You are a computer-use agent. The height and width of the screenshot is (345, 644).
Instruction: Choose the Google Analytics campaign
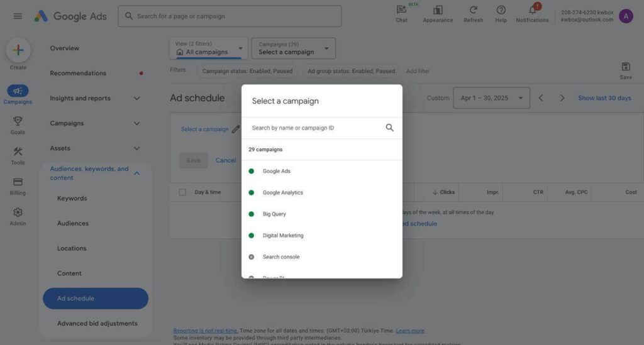[x=321, y=192]
